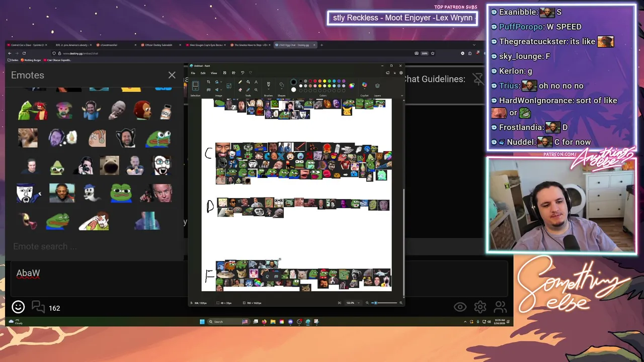Open the File menu in Paint
This screenshot has width=644, height=362.
193,73
